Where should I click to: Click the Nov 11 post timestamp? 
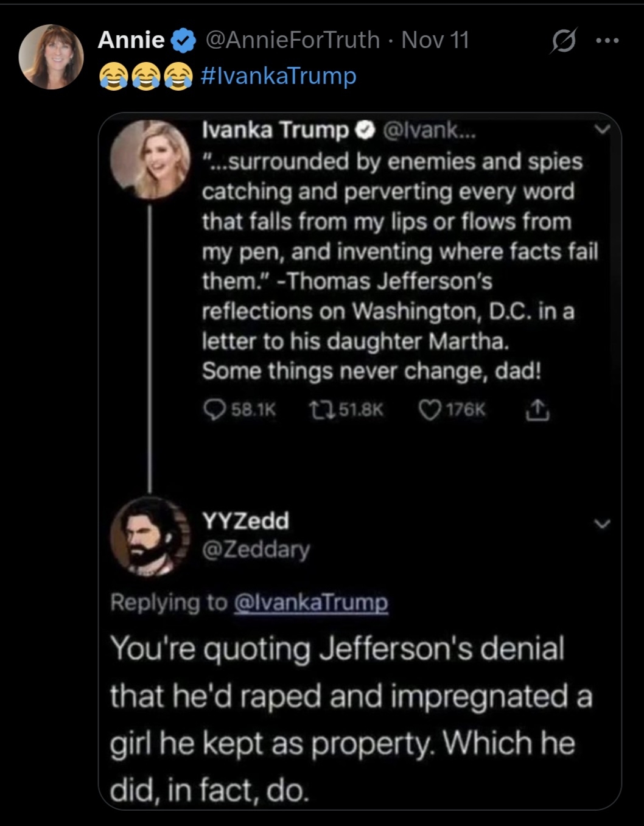pyautogui.click(x=435, y=40)
